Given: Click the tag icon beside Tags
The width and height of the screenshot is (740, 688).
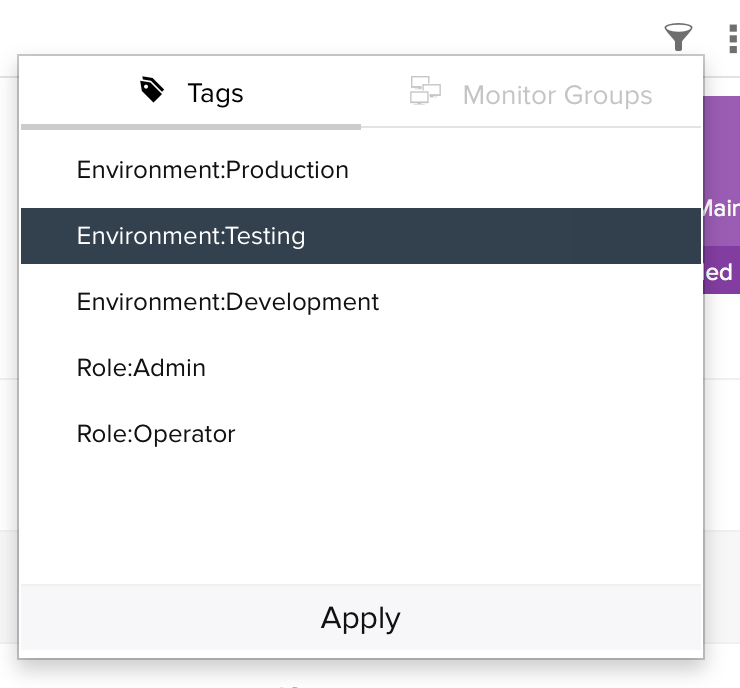Looking at the screenshot, I should (x=152, y=92).
